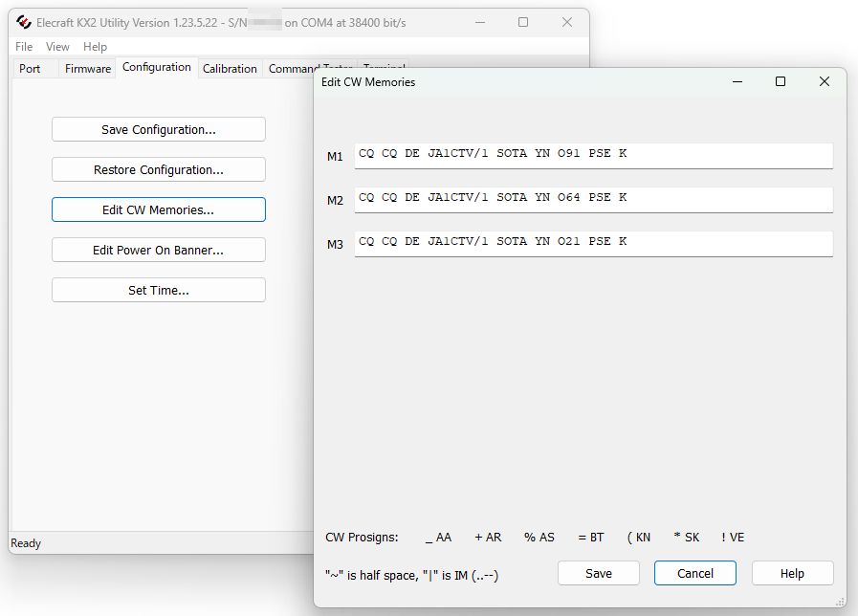Open the File menu

point(24,47)
